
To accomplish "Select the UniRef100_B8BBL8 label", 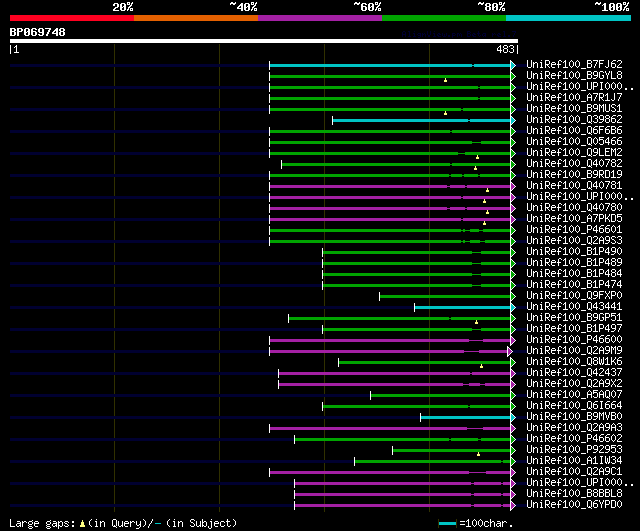I will click(x=574, y=494).
